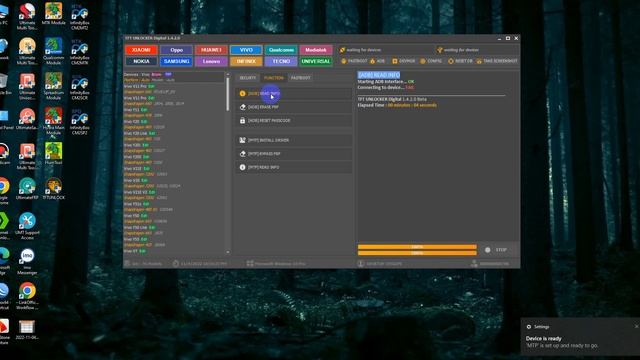Select the Oppo brand button

176,50
